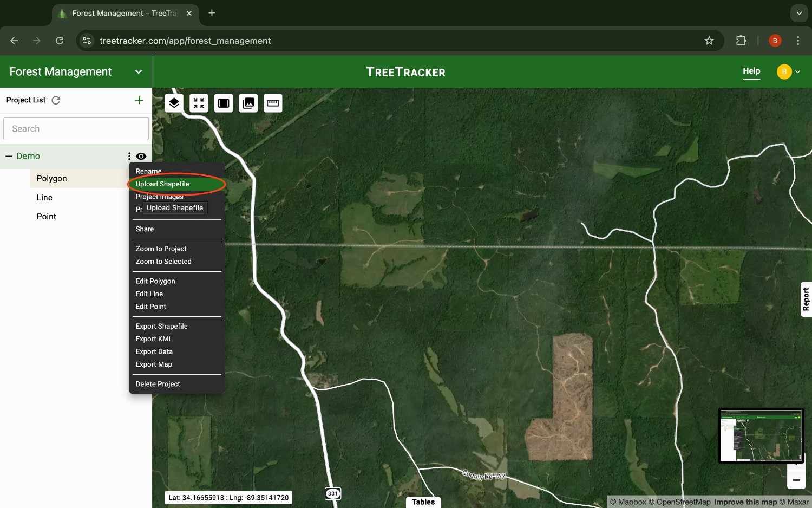Click the TreeTracker leaf icon in the tab
Viewport: 812px width, 508px height.
61,13
